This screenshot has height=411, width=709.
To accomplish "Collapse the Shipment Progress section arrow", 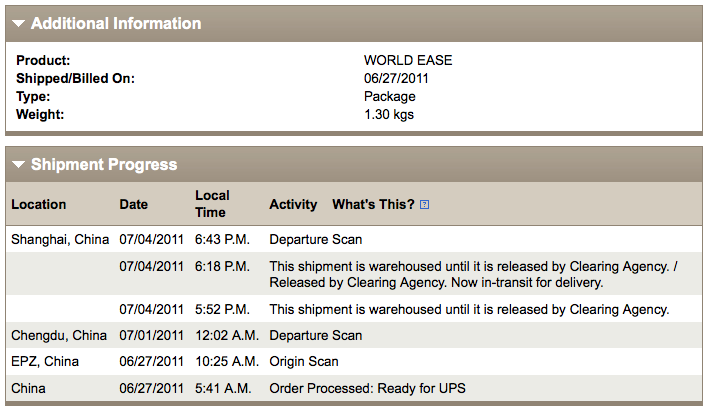I will [19, 165].
